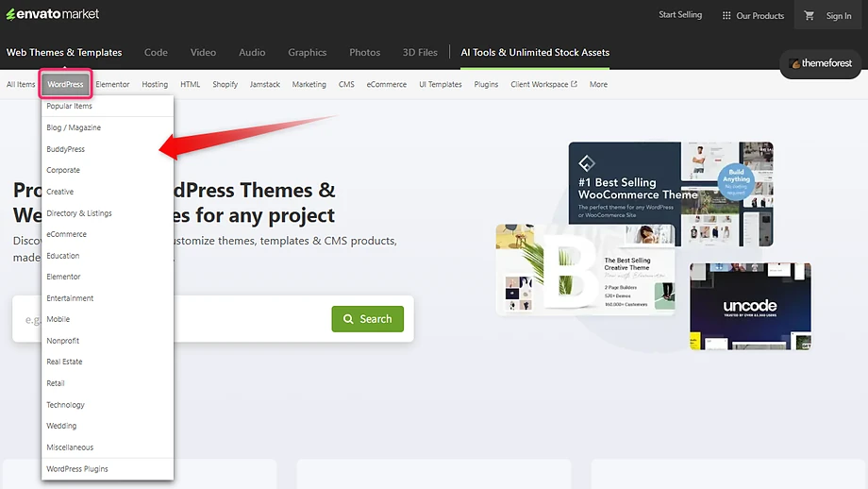Switch to the Code category

point(156,52)
